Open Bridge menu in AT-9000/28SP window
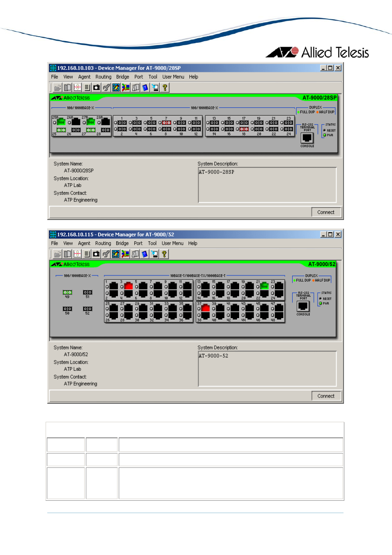 point(122,77)
